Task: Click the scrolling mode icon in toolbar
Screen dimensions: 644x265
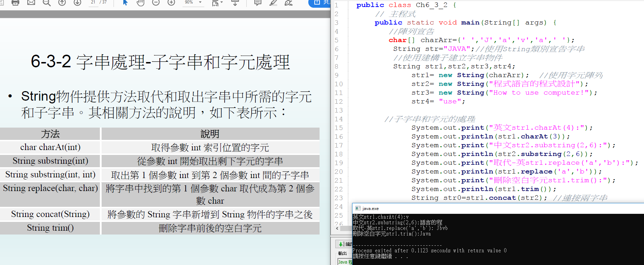Action: 235,3
